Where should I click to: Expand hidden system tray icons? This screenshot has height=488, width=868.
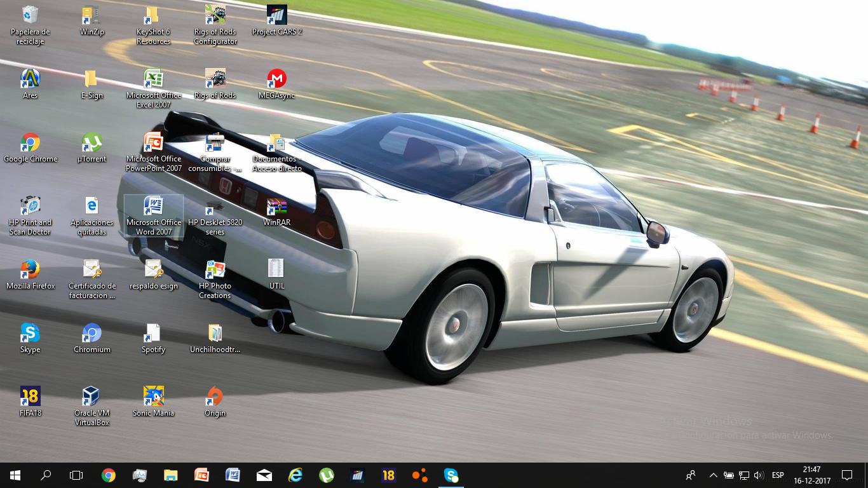coord(713,475)
